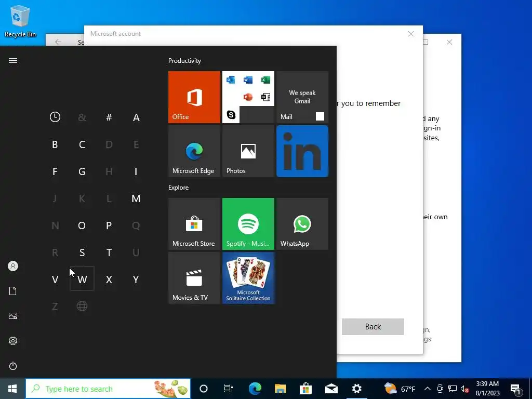The height and width of the screenshot is (399, 532).
Task: Open the Movies & TV tile
Action: (x=194, y=278)
